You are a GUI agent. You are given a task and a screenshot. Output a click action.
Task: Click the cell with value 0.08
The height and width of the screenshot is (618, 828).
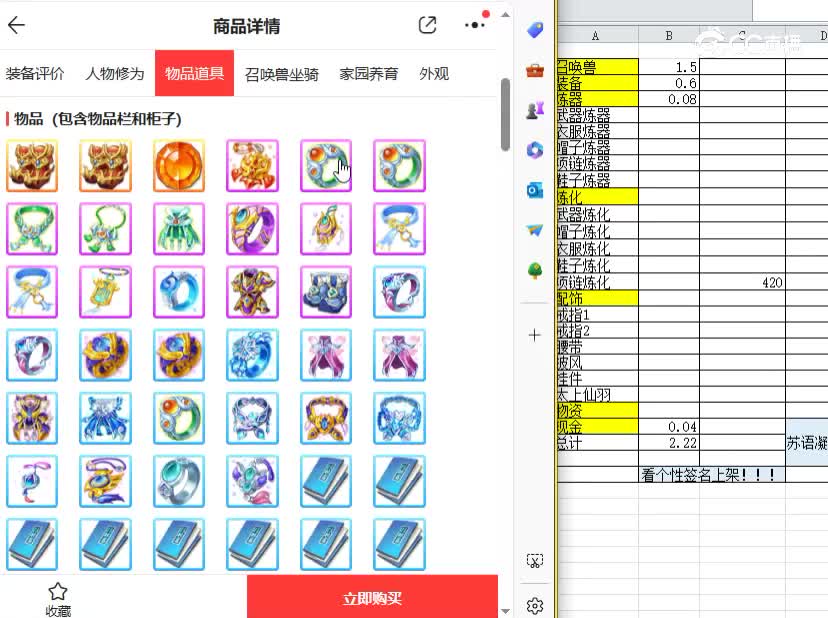pos(669,99)
